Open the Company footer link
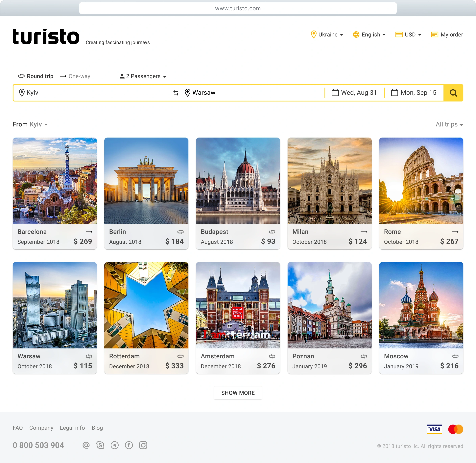476x463 pixels. coord(41,428)
